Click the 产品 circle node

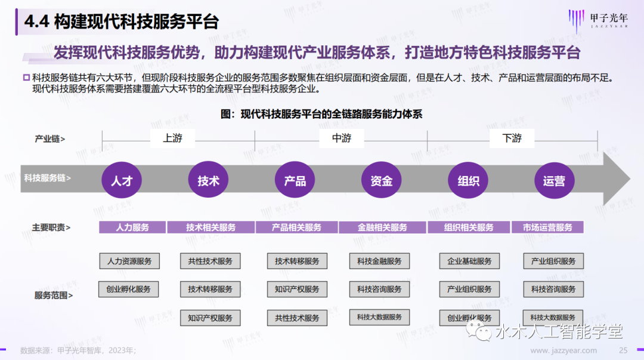295,180
